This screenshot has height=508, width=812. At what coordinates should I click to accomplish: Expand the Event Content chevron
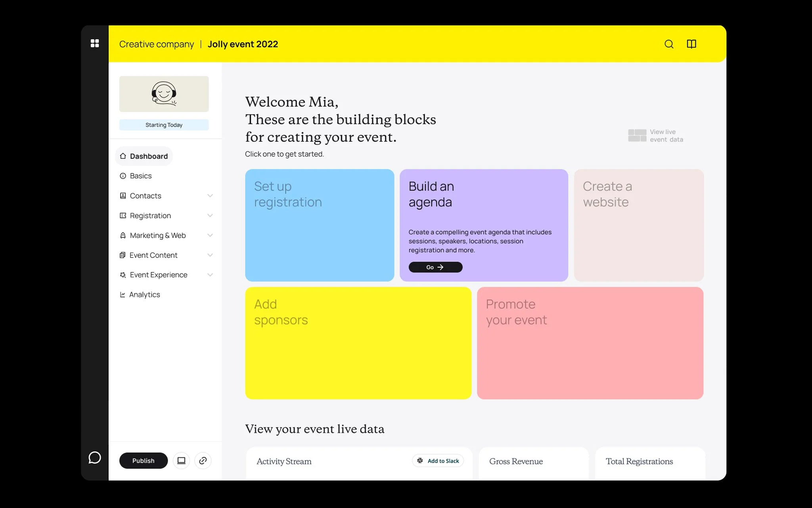tap(210, 255)
